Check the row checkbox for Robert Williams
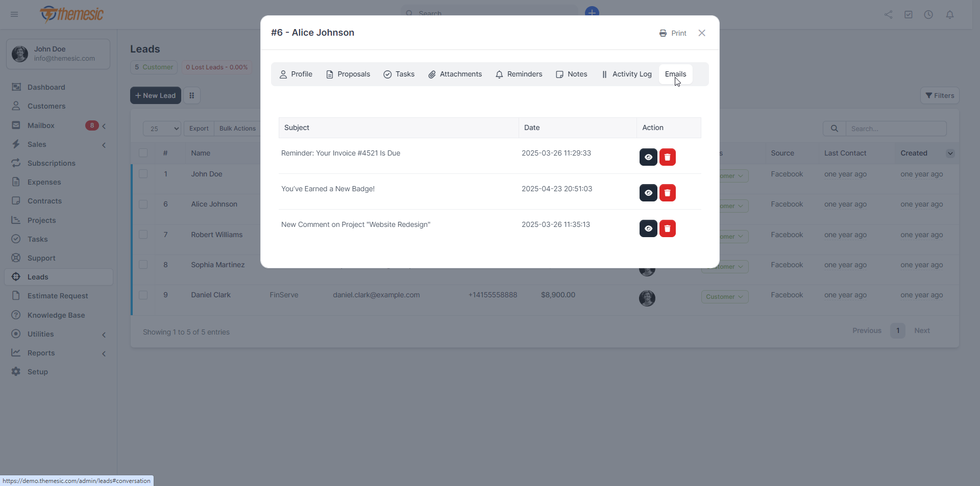This screenshot has height=486, width=980. coord(143,235)
